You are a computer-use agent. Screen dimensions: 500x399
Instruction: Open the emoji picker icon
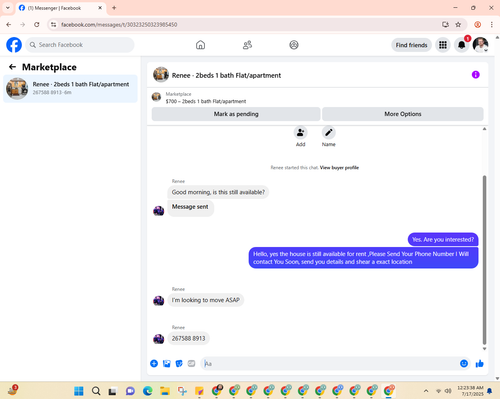[464, 364]
